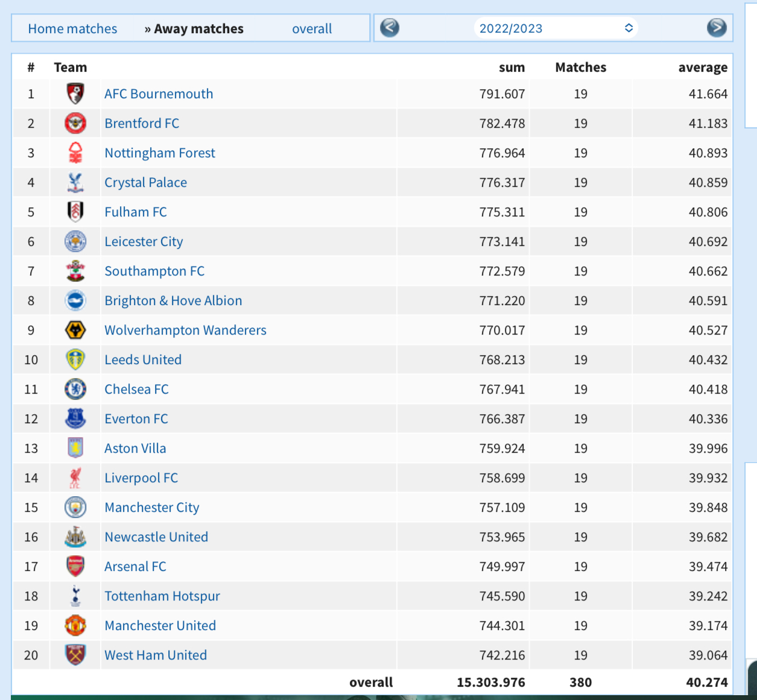Go to previous season with left arrow
This screenshot has width=757, height=700.
pyautogui.click(x=390, y=28)
